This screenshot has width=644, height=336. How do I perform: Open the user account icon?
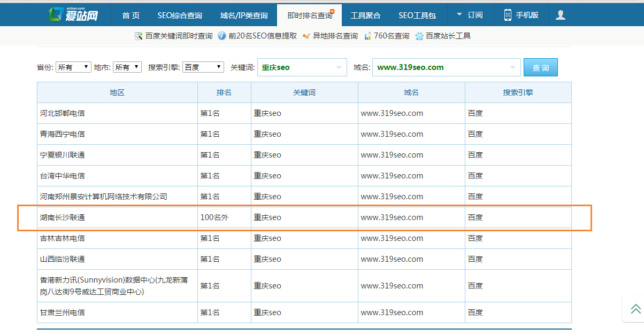click(x=561, y=15)
